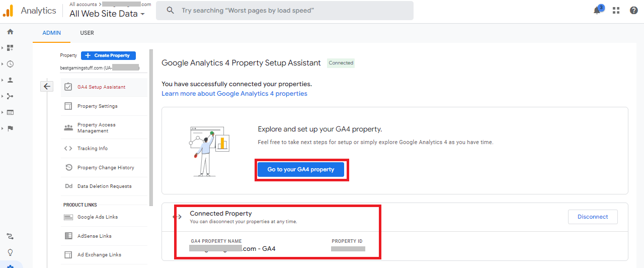644x268 pixels.
Task: Switch to the USER tab
Action: coord(87,33)
